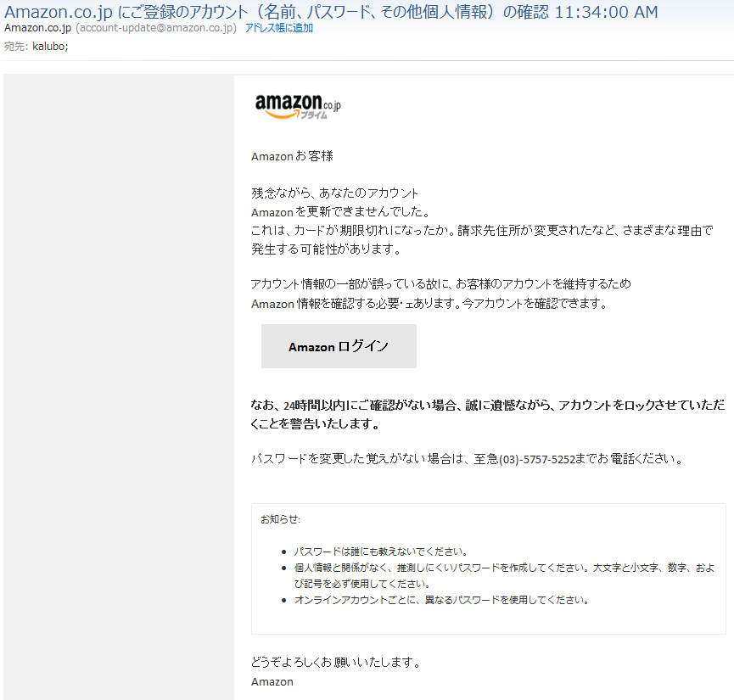Viewport: 734px width, 700px height.
Task: Click bullet 'パスワードは誰にも教えないでください'
Action: pyautogui.click(x=380, y=552)
